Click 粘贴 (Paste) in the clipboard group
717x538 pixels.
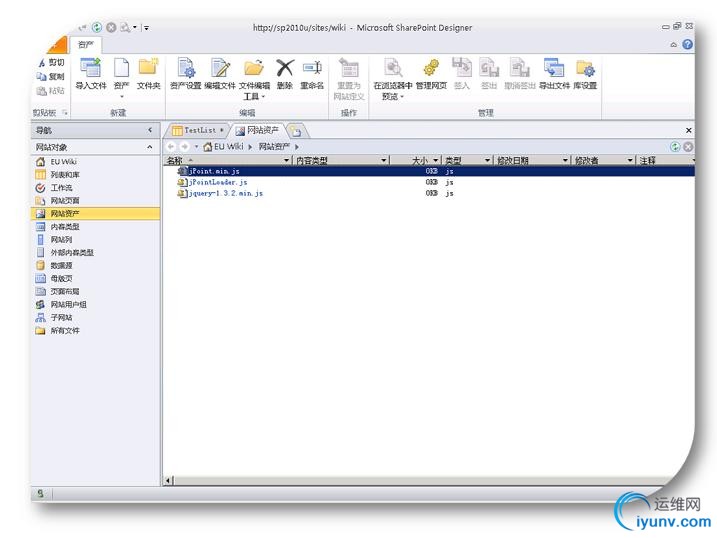coord(51,91)
